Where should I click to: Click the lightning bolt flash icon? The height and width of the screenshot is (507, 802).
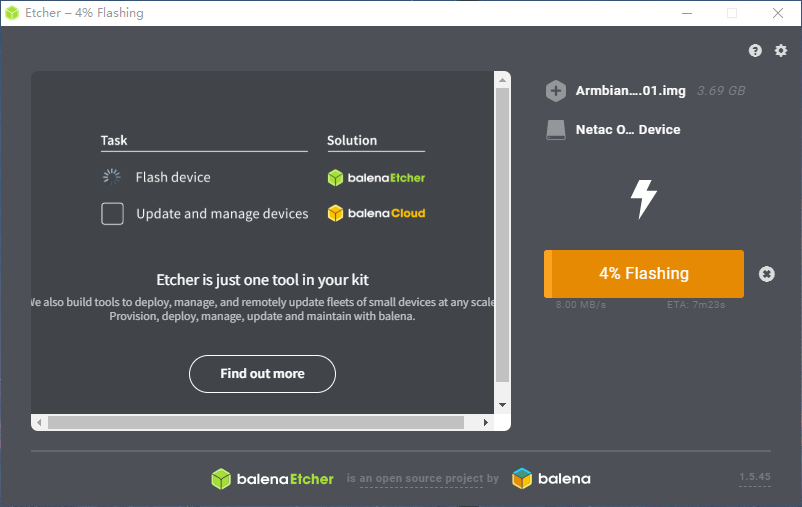(643, 199)
